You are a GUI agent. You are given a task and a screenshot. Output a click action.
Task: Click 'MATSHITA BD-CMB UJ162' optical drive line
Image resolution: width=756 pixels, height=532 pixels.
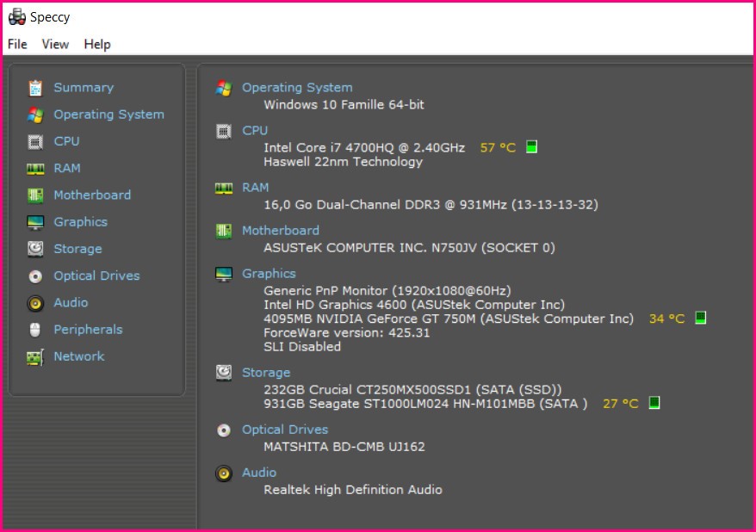point(344,447)
